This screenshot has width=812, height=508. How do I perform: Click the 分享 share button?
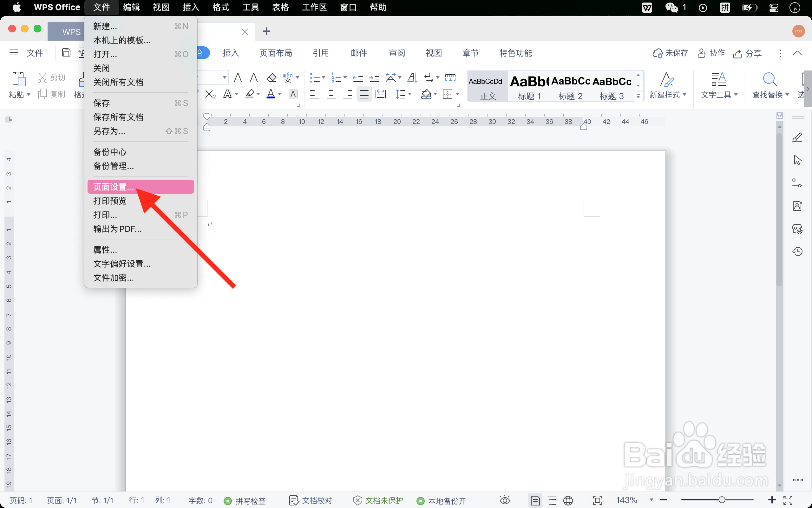tap(747, 53)
